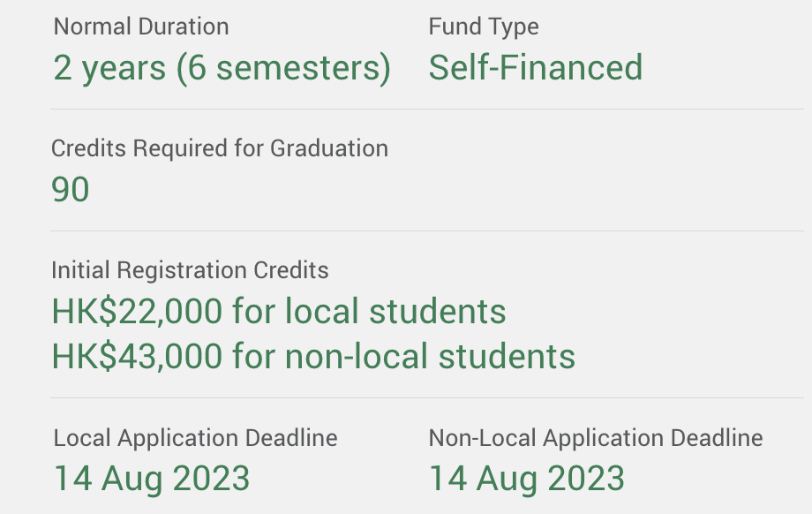Click the "HK$22,000 for local students" line
Viewport: 812px width, 514px height.
[x=279, y=312]
